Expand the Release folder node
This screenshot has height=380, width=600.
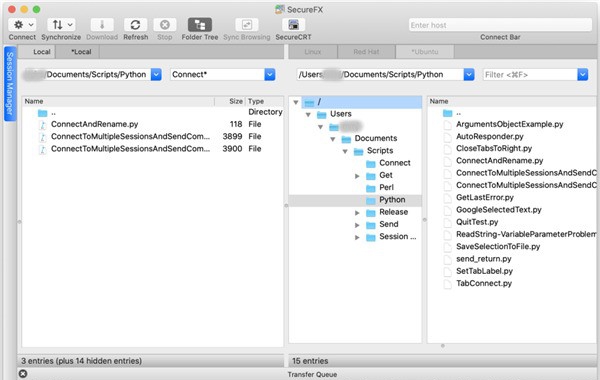tap(357, 212)
